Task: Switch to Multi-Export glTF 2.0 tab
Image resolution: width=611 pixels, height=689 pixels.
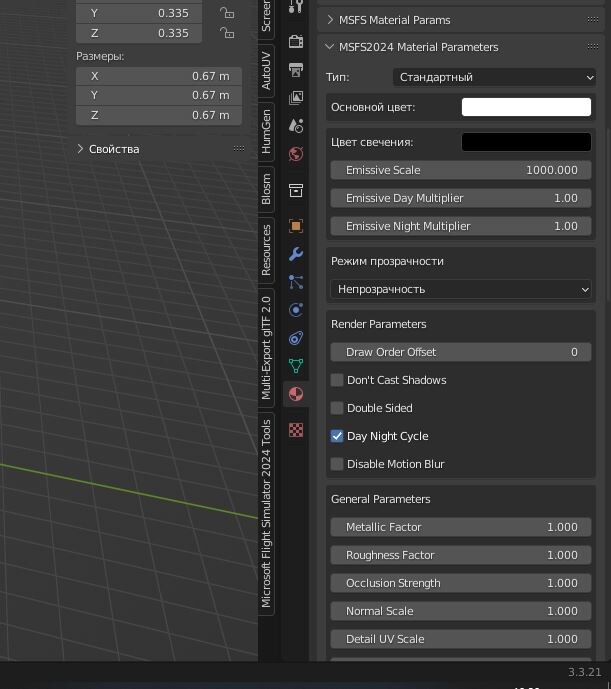Action: (x=266, y=348)
